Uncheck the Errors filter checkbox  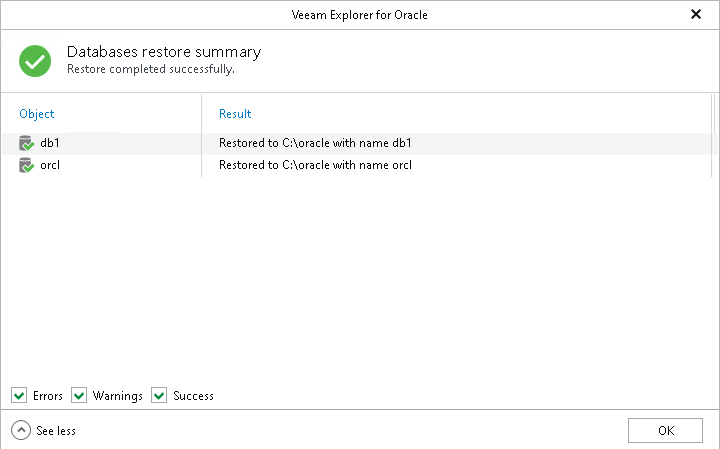coord(20,396)
